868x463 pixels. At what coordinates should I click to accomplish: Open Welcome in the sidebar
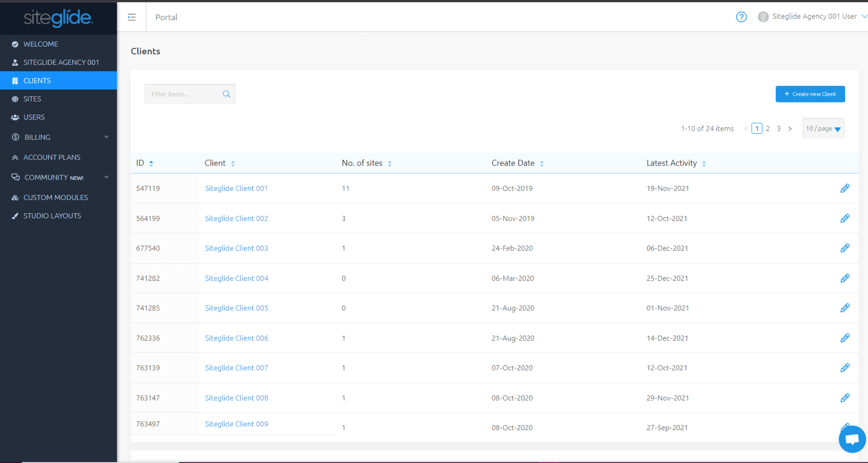point(59,44)
